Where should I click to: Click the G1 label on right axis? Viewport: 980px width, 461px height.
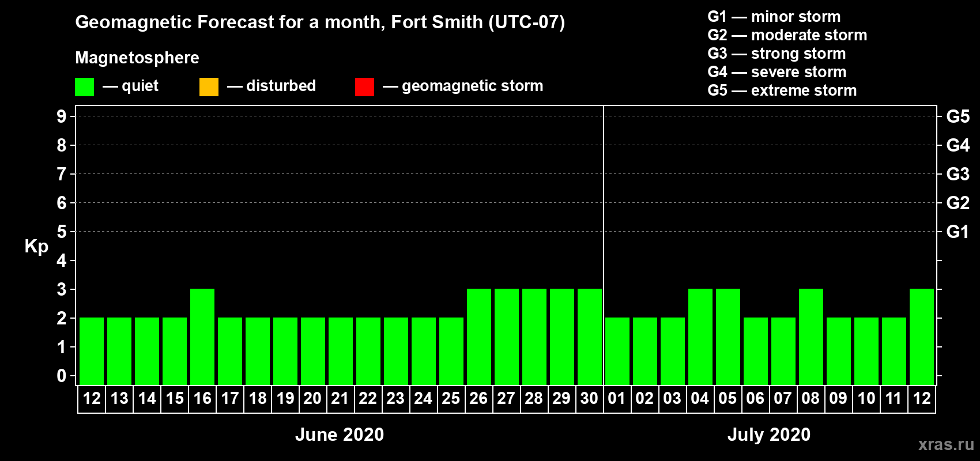click(958, 232)
